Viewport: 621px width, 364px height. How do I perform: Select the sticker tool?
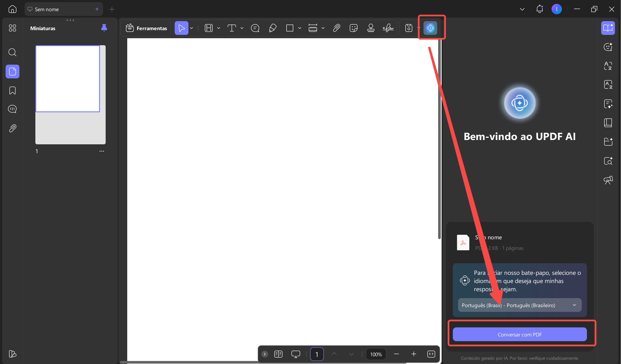point(353,28)
